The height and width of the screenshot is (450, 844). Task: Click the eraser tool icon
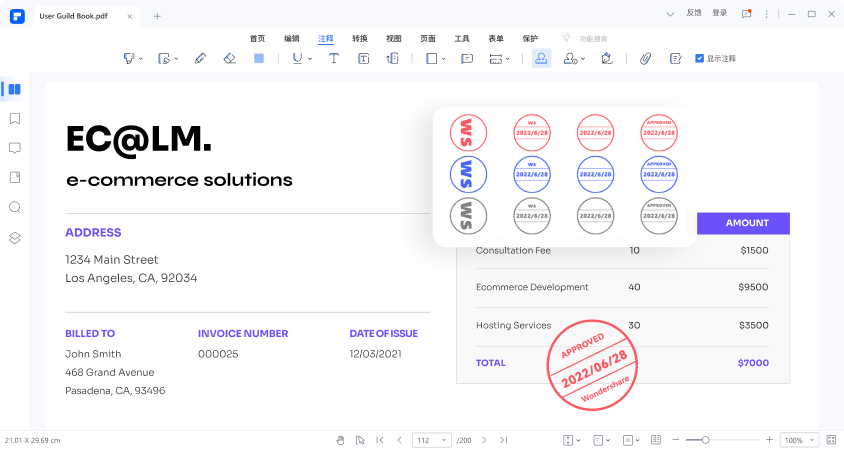(x=229, y=59)
